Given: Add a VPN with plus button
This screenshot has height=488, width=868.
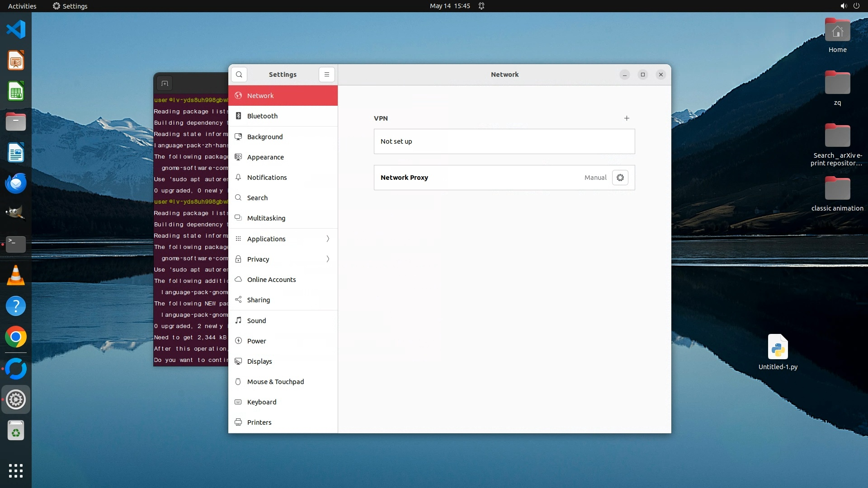Looking at the screenshot, I should [x=627, y=118].
